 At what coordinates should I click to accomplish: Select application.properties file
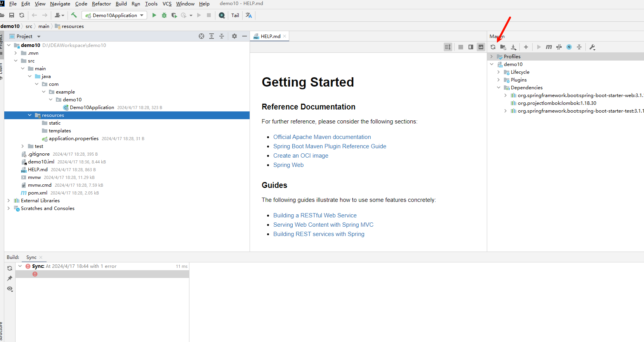[74, 139]
